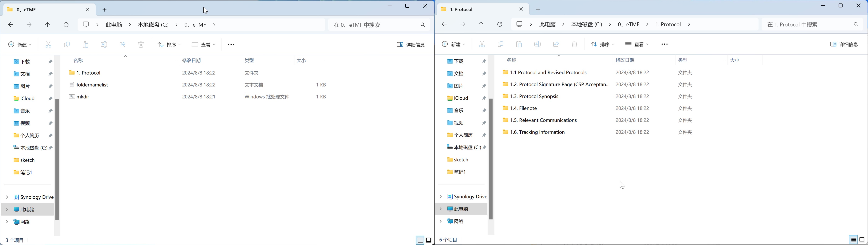Click the search magnifier in the eTMF window
This screenshot has width=868, height=245.
click(x=423, y=25)
